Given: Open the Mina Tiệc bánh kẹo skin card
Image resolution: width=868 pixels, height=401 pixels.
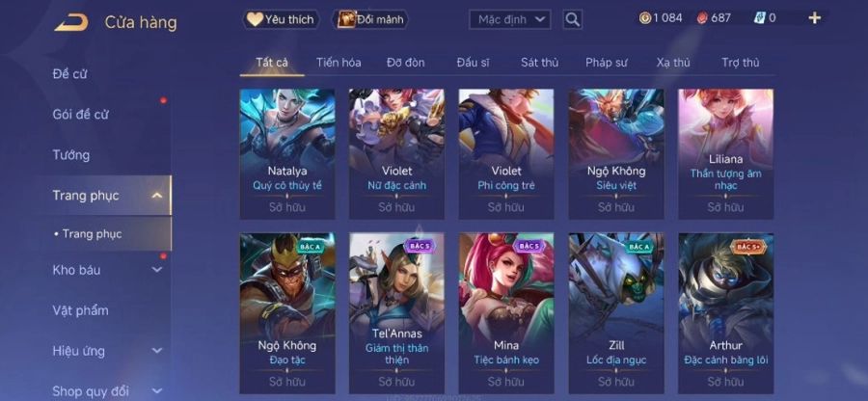Looking at the screenshot, I should coord(506,313).
